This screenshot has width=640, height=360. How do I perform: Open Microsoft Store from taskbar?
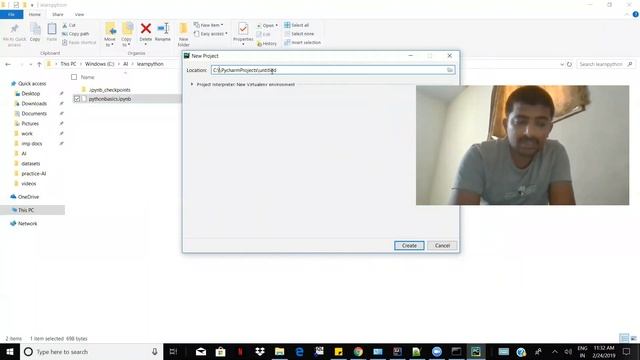click(x=220, y=351)
